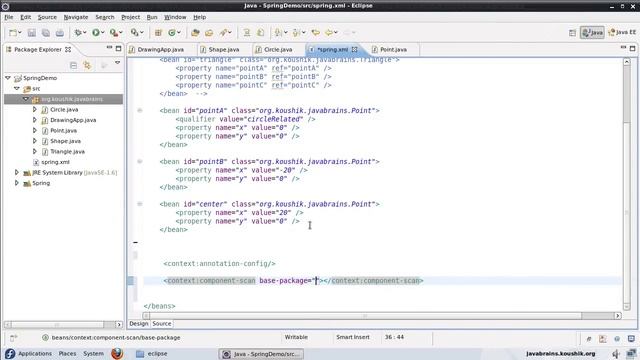Switch to the DrawingApp.java editor tab
Screen dimensions: 640x360
(160, 49)
